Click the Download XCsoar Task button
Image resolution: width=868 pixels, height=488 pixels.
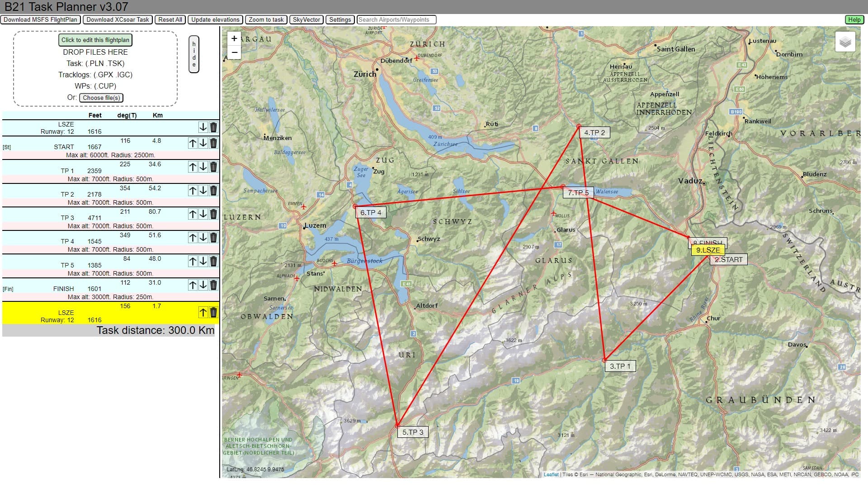point(118,19)
